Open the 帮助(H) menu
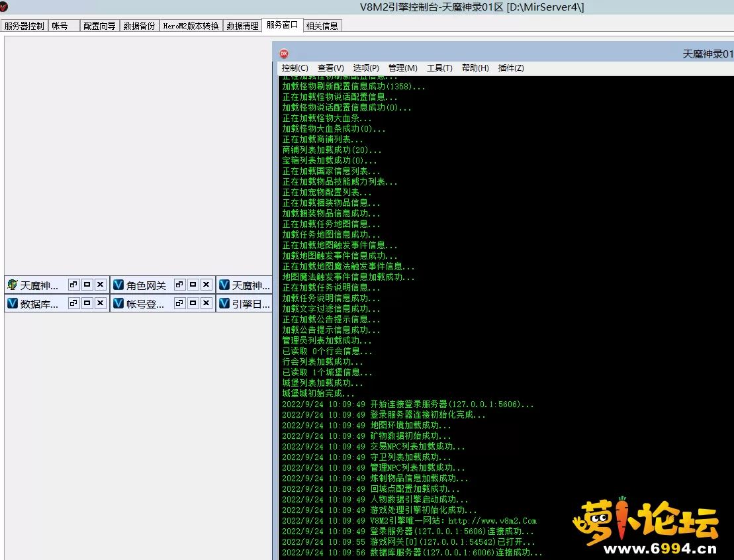The height and width of the screenshot is (560, 734). [475, 68]
